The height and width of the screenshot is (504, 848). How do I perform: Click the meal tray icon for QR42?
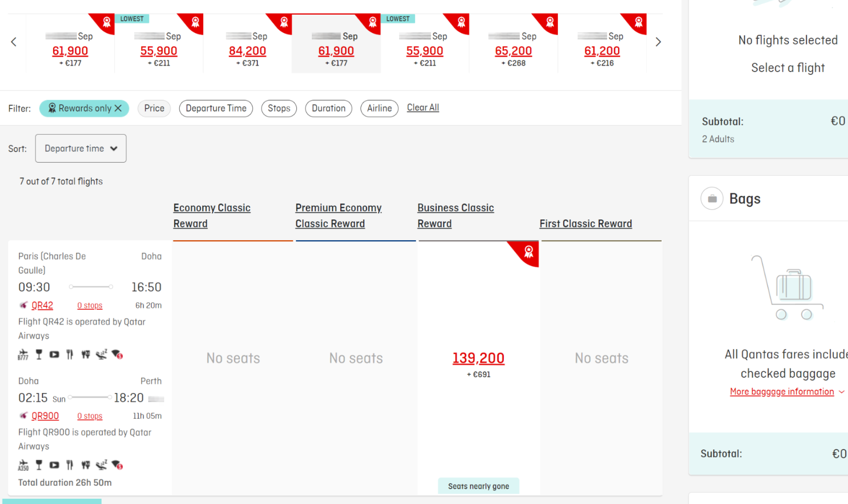(x=86, y=355)
